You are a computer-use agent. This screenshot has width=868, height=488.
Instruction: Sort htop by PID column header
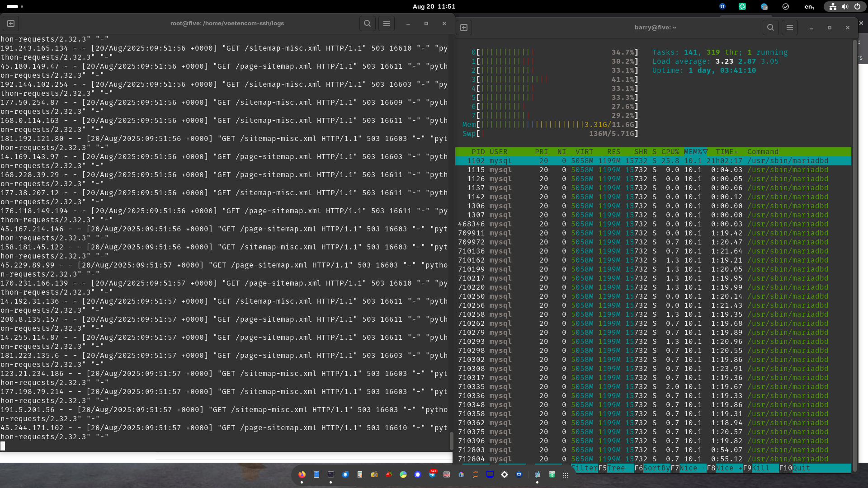(x=478, y=152)
